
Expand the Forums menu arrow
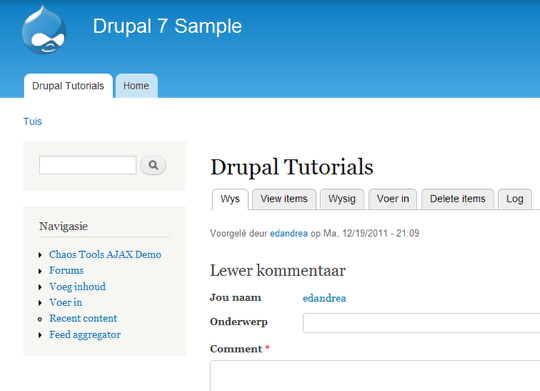coord(40,271)
